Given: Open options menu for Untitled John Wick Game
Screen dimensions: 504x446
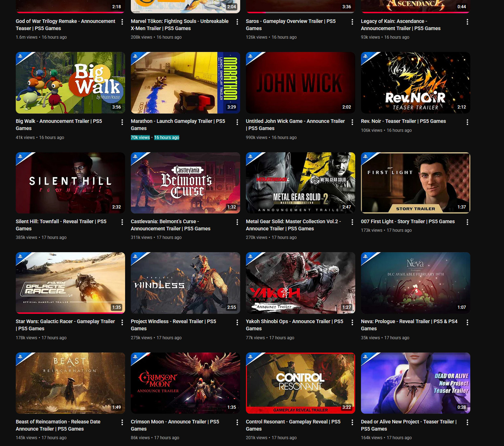Looking at the screenshot, I should pos(352,122).
